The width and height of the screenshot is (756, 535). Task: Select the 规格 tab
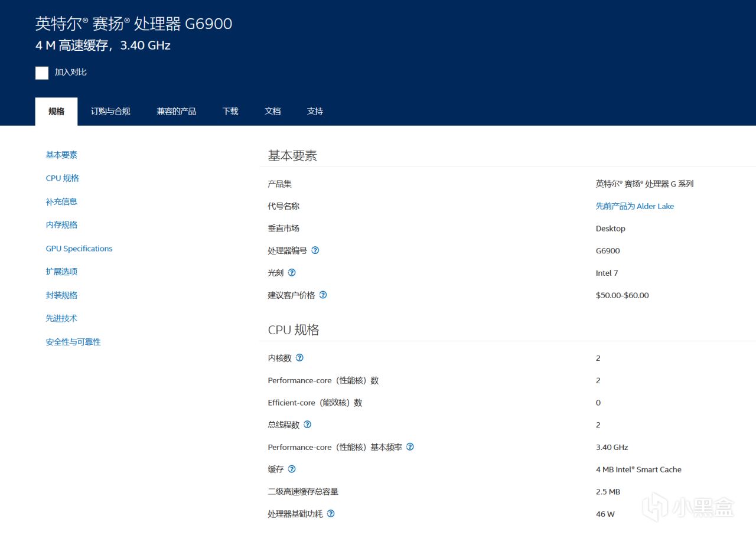[x=56, y=112]
